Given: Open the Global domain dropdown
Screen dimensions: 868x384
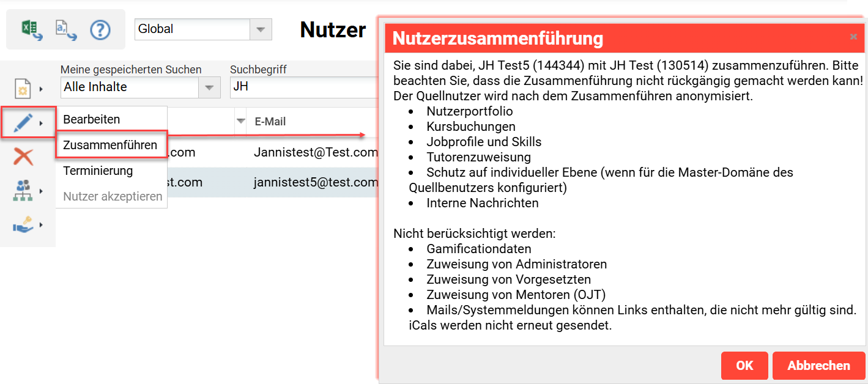Looking at the screenshot, I should [261, 29].
